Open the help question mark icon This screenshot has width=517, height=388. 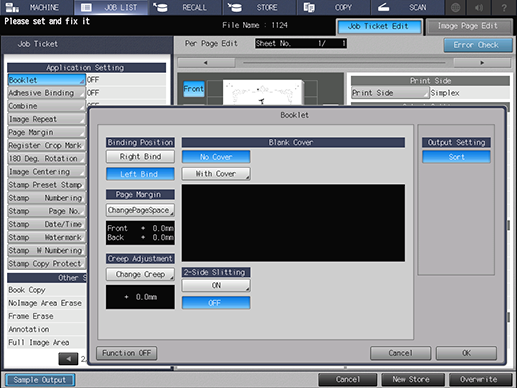pyautogui.click(x=504, y=7)
